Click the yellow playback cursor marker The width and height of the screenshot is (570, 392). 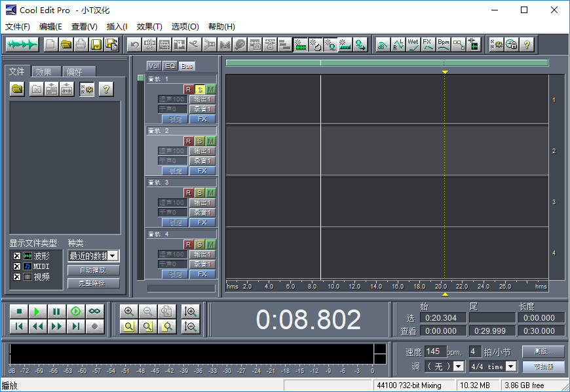click(x=445, y=72)
